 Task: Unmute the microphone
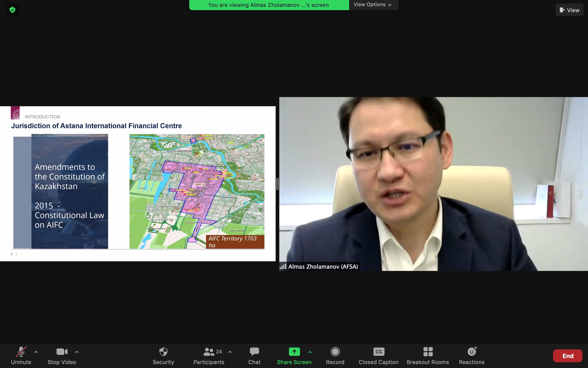pyautogui.click(x=21, y=356)
